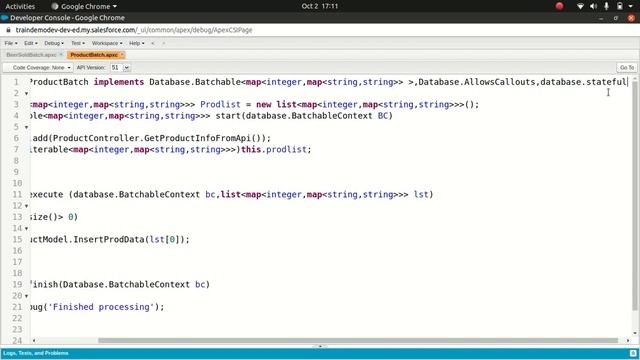Screen dimensions: 640x360
Task: Open the Wi-Fi network icon
Action: (580, 6)
